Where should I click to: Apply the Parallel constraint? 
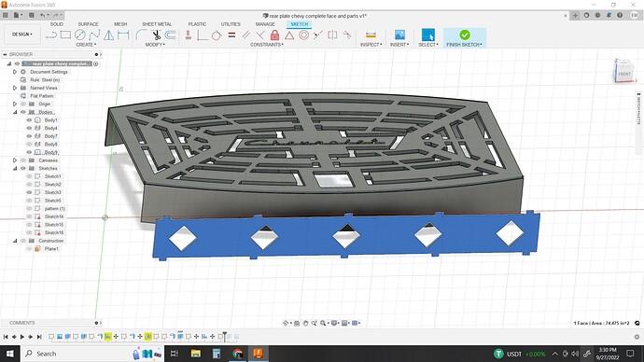(246, 35)
